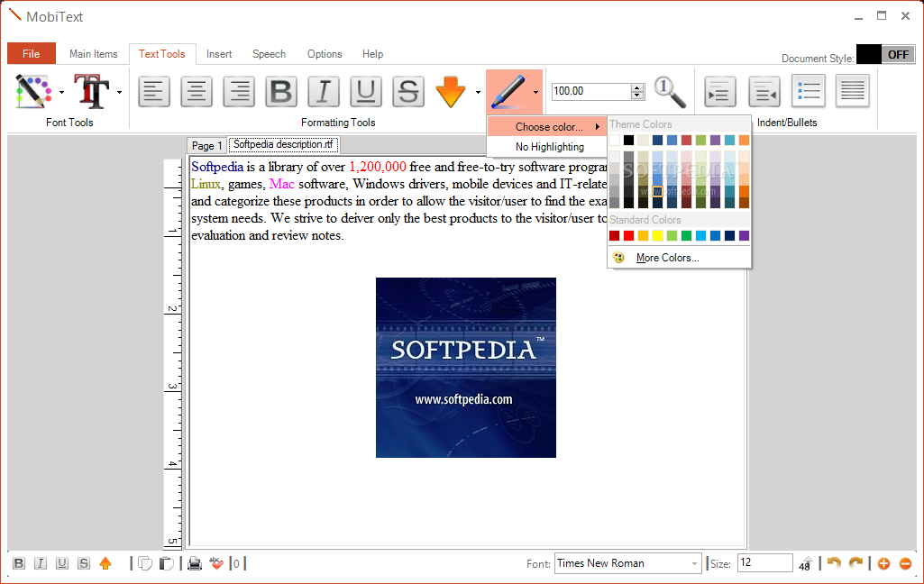Click the paste icon in status bar
Image resolution: width=924 pixels, height=584 pixels.
coord(167,563)
